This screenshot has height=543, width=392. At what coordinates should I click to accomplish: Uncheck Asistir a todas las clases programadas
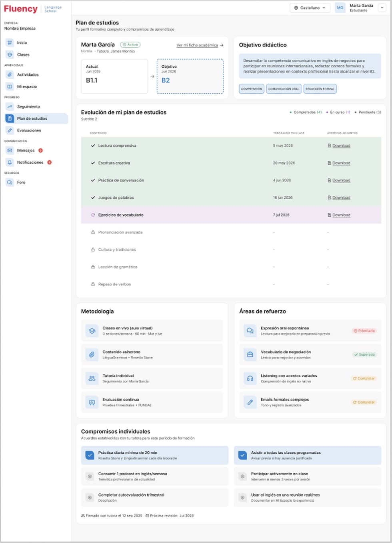pyautogui.click(x=242, y=455)
